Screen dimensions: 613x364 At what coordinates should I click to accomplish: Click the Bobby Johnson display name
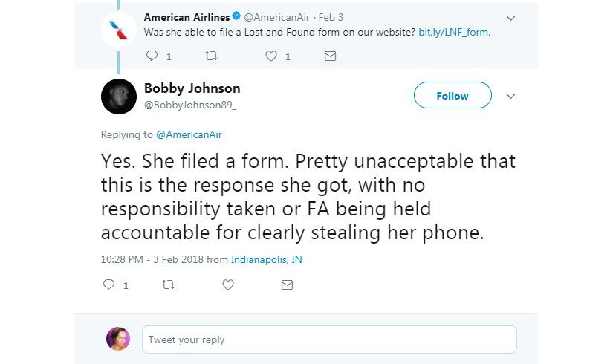click(x=192, y=88)
